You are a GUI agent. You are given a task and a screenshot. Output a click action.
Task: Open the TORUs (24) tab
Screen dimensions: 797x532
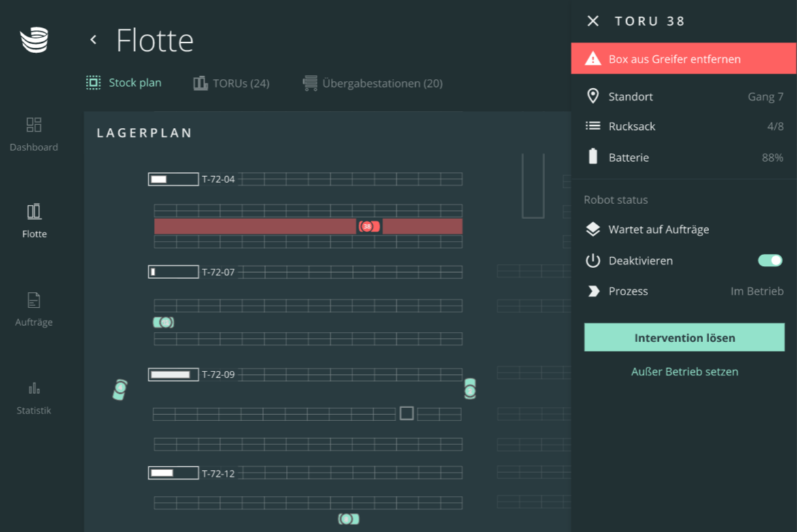(x=231, y=84)
